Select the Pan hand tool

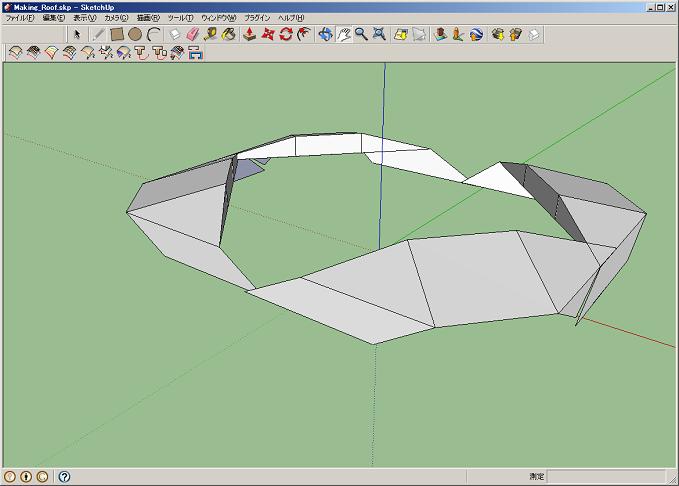tap(342, 34)
